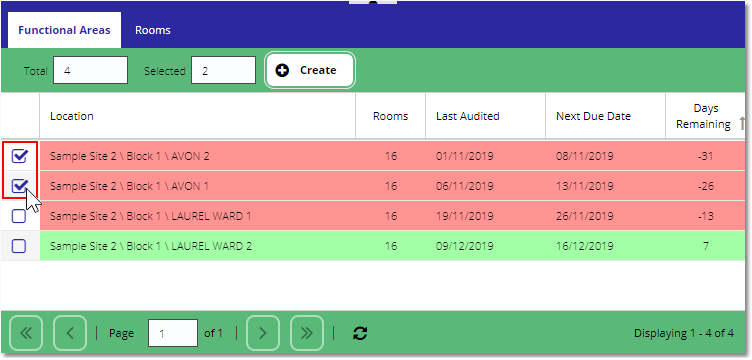Screen dimensions: 752x360
Task: Uncheck the AVON 1 row checkbox
Action: pyautogui.click(x=19, y=186)
